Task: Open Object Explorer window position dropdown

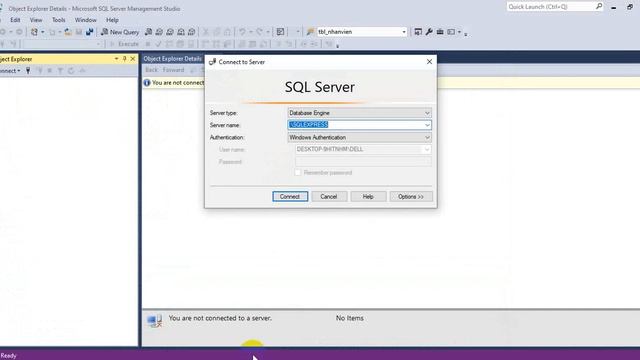Action: (x=116, y=59)
